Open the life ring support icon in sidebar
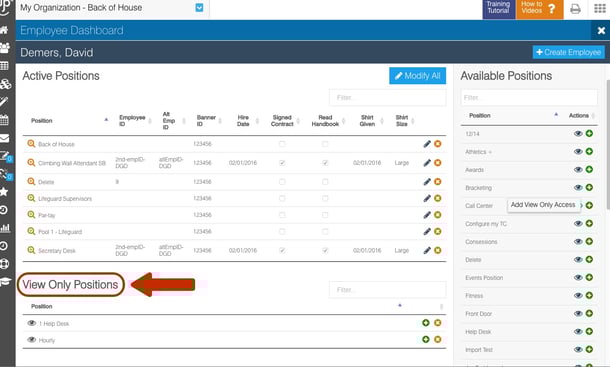Image resolution: width=610 pixels, height=367 pixels. (x=4, y=264)
